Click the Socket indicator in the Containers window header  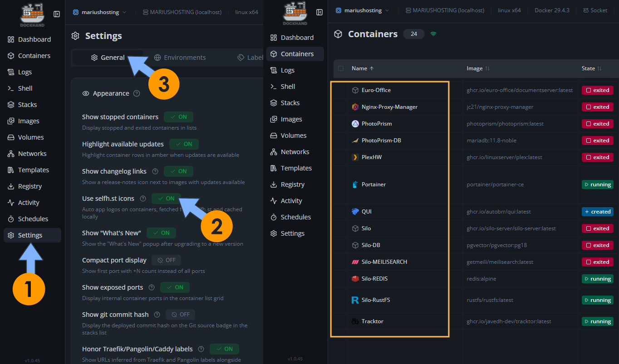click(x=595, y=10)
